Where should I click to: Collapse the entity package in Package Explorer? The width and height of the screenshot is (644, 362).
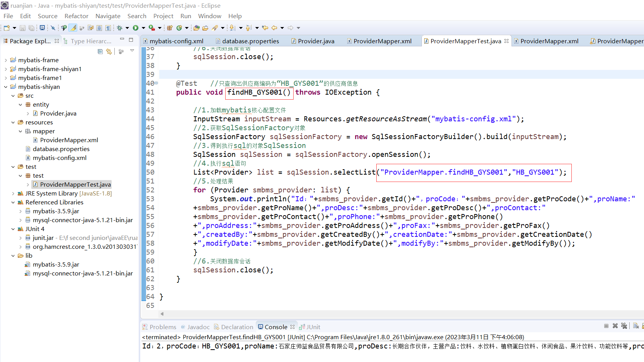tap(20, 104)
